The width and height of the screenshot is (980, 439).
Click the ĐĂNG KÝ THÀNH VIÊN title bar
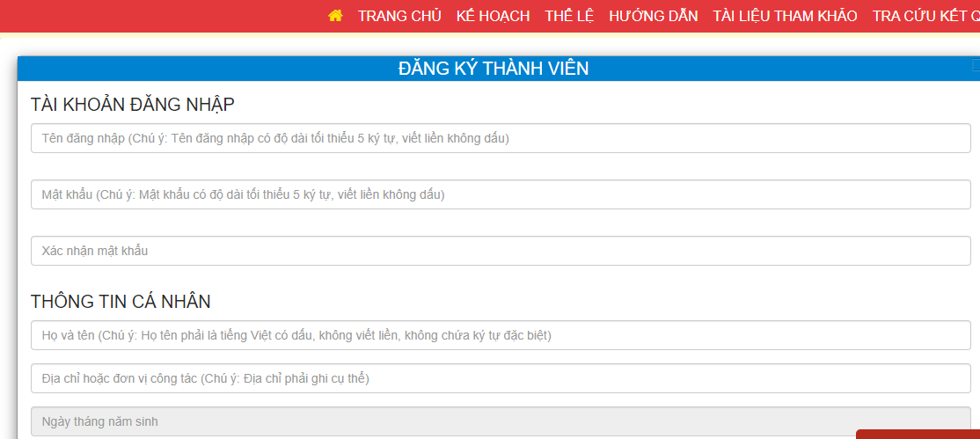click(x=493, y=69)
